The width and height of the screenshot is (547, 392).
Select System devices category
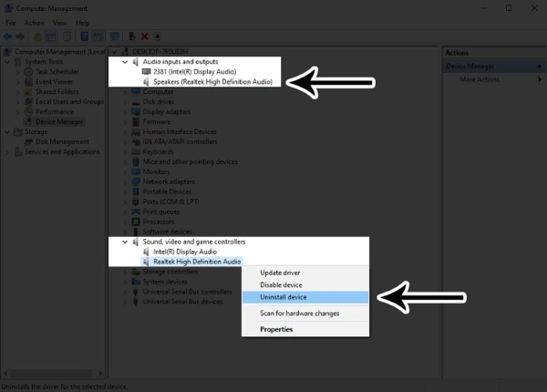coord(165,282)
